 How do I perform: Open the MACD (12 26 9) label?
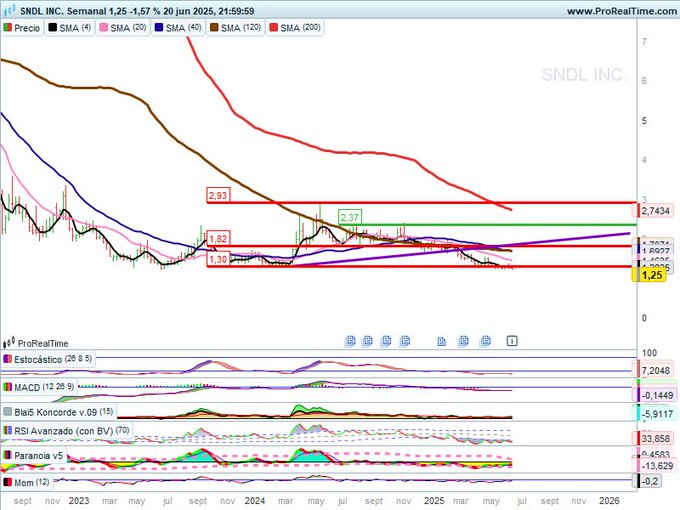pos(44,387)
